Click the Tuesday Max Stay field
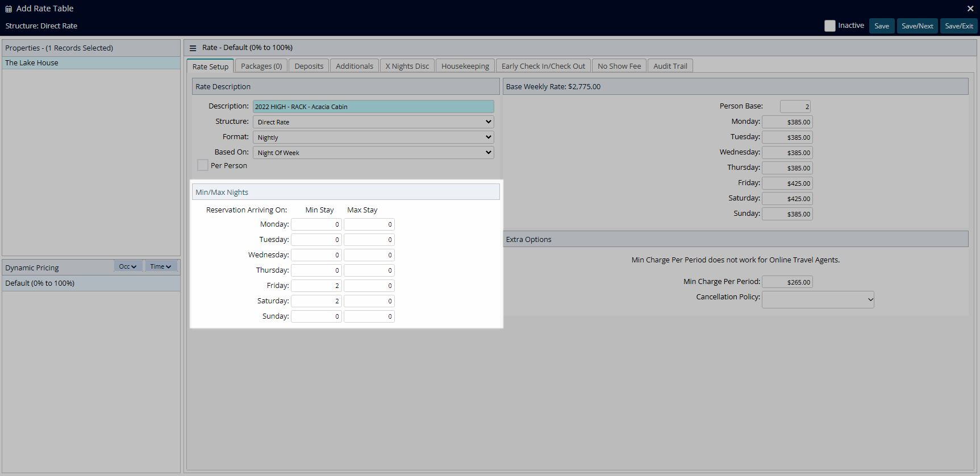The width and height of the screenshot is (980, 476). point(369,240)
